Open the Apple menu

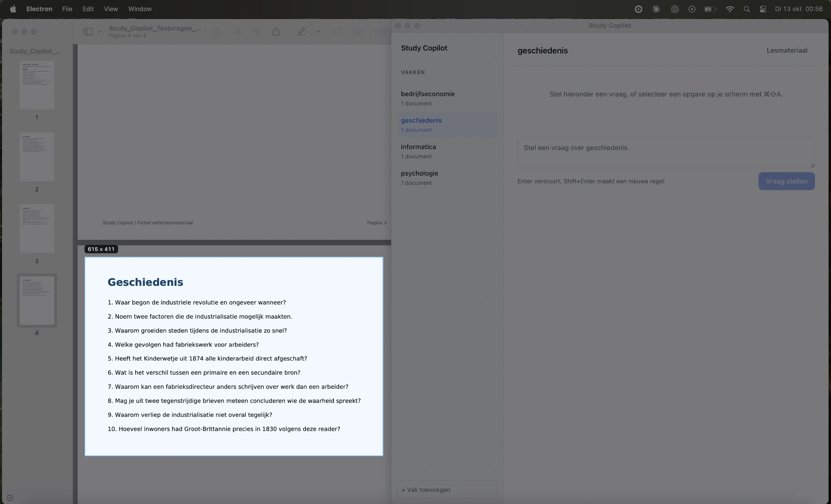point(13,9)
